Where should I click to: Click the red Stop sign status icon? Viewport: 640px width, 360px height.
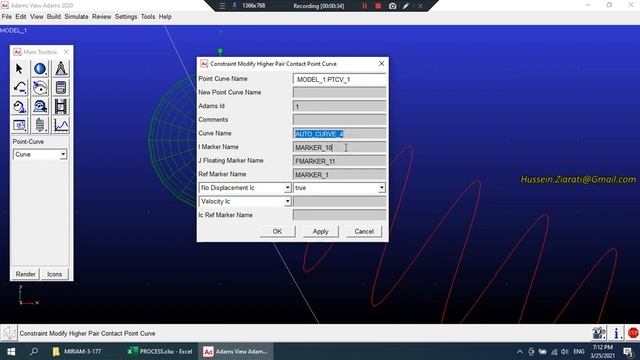(x=633, y=333)
